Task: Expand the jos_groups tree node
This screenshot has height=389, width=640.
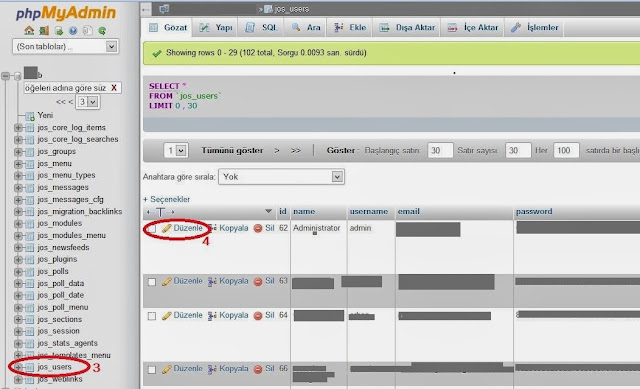Action: tap(18, 152)
